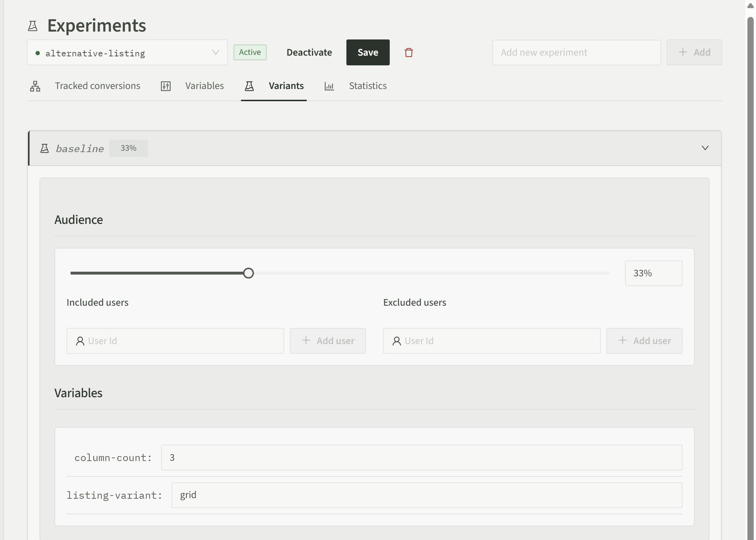Edit the listing-variant value field
The image size is (756, 540).
tap(427, 495)
